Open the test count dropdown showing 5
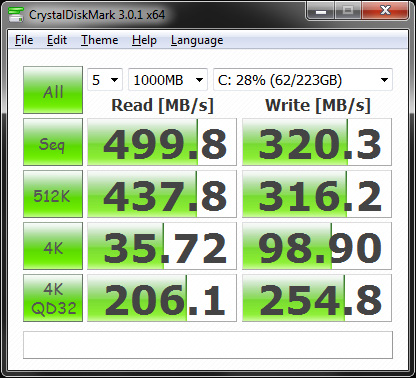The height and width of the screenshot is (378, 416). point(105,80)
